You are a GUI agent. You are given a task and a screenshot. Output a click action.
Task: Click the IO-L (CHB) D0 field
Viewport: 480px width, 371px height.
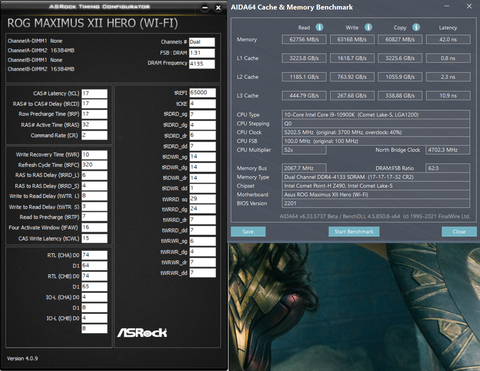(x=94, y=318)
